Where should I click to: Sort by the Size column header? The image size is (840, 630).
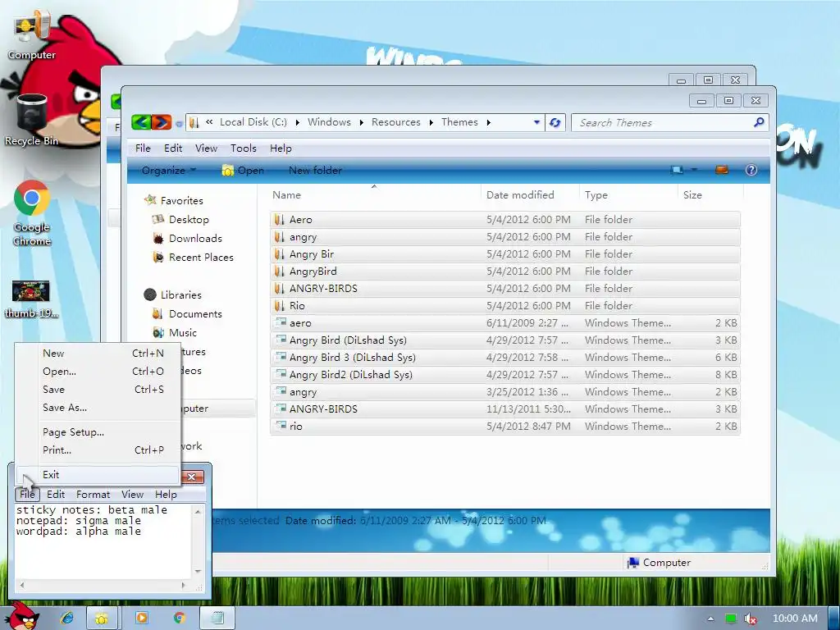point(711,195)
